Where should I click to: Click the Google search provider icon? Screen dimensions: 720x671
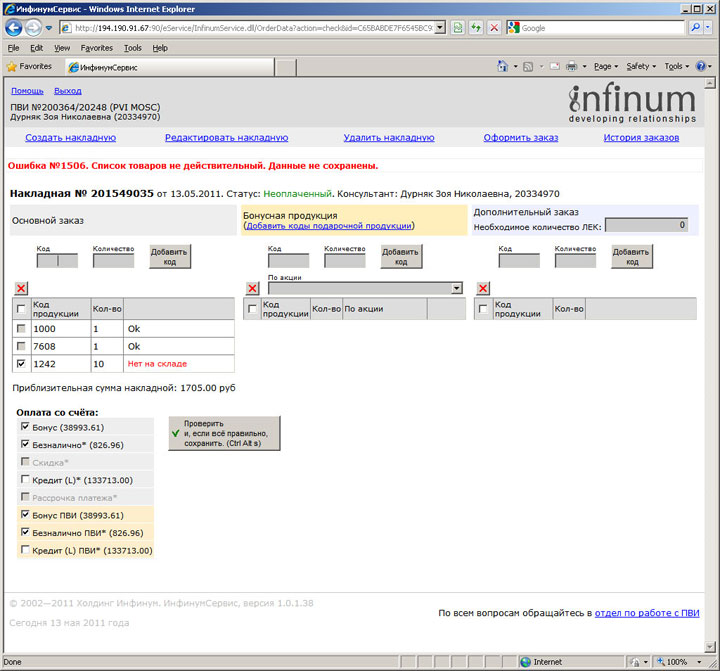(x=514, y=28)
